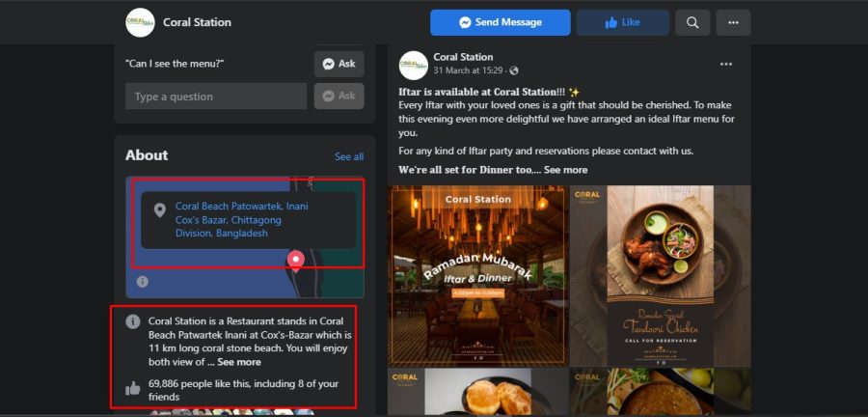
Task: Open the bottom-right curry dish photo
Action: click(x=661, y=392)
